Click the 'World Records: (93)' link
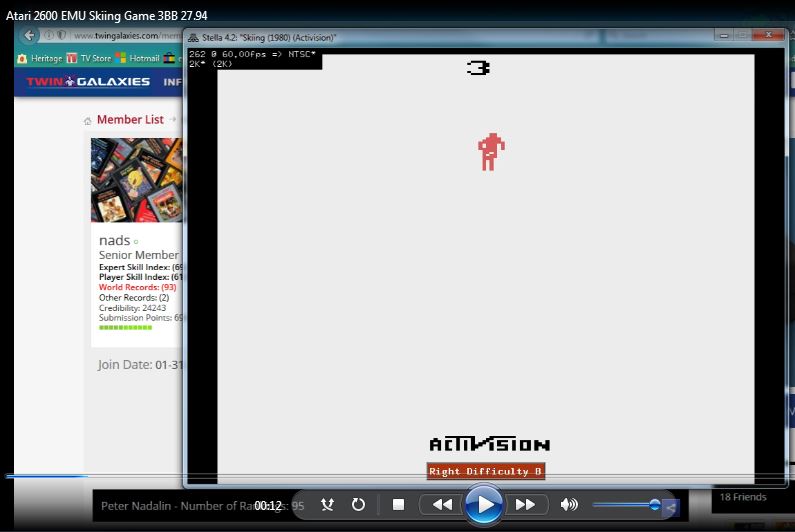Screen dimensions: 795x532 [x=137, y=287]
